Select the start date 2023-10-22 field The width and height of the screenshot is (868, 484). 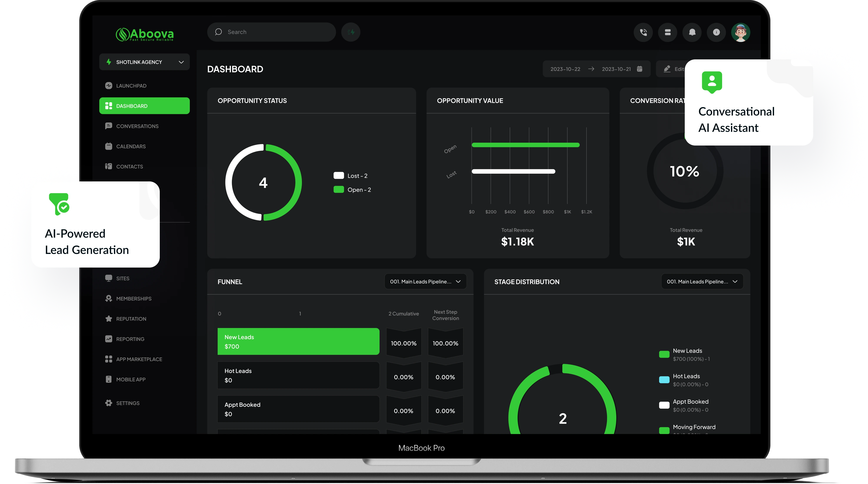[x=565, y=69]
